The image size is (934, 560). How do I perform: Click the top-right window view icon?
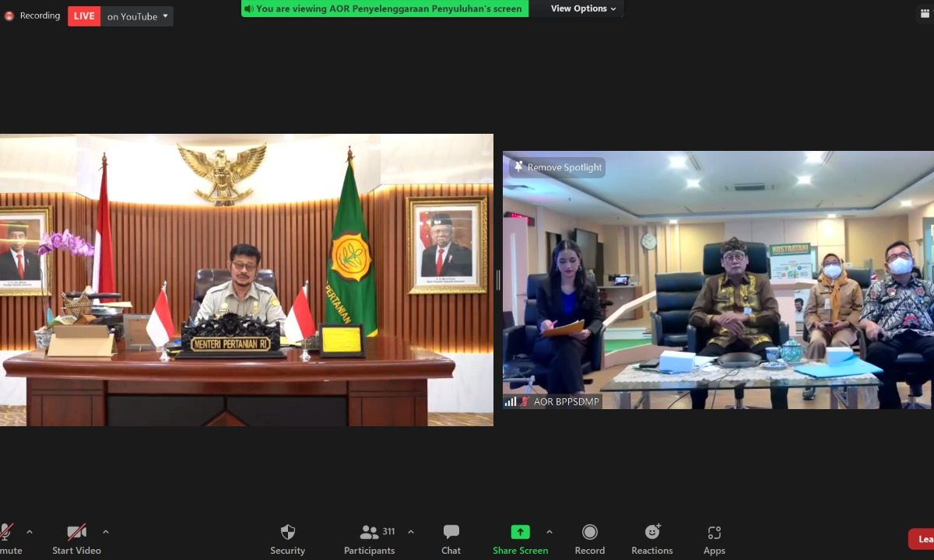pos(924,12)
